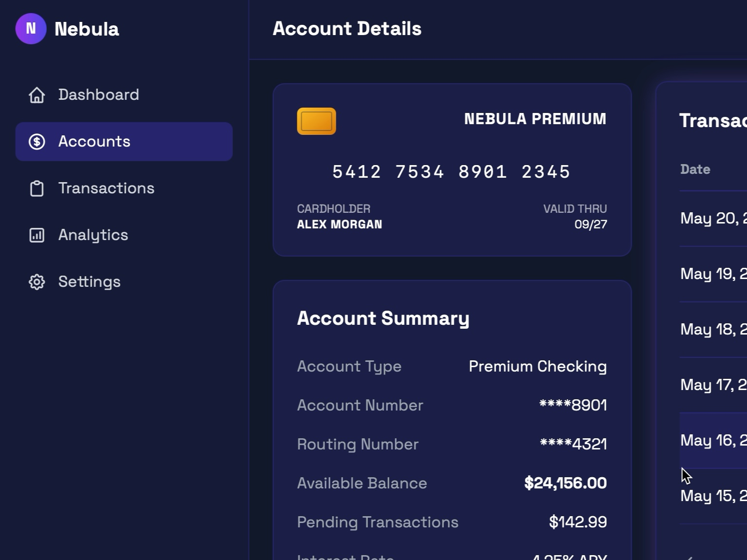The height and width of the screenshot is (560, 747).
Task: Click the Settings gear icon
Action: click(37, 282)
